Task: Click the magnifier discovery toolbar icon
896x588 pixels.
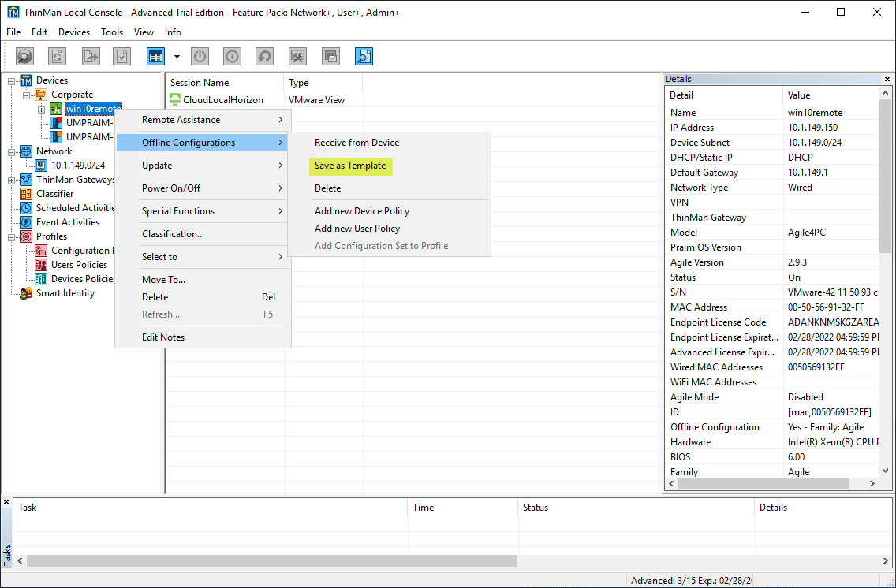Action: pyautogui.click(x=24, y=57)
